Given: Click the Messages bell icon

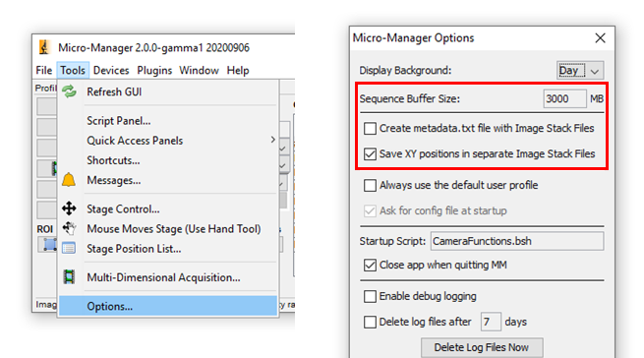Looking at the screenshot, I should (x=69, y=180).
